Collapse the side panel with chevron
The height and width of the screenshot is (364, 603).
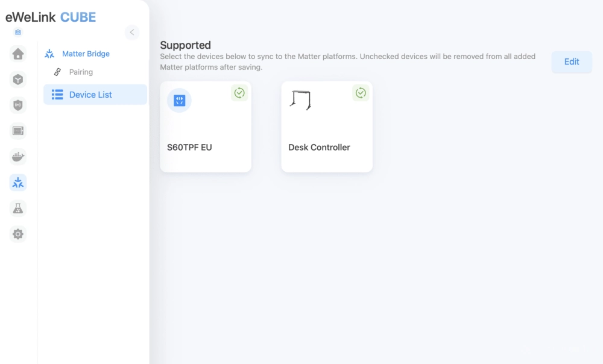(x=132, y=33)
